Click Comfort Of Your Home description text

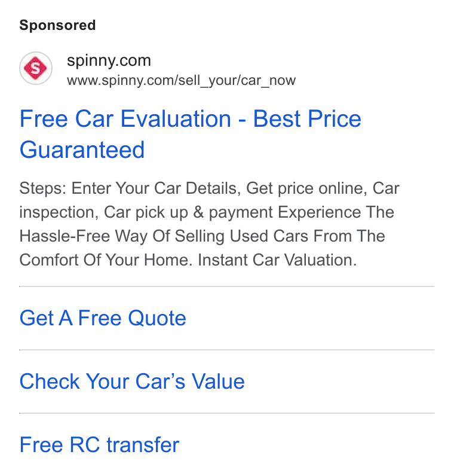pos(106,260)
